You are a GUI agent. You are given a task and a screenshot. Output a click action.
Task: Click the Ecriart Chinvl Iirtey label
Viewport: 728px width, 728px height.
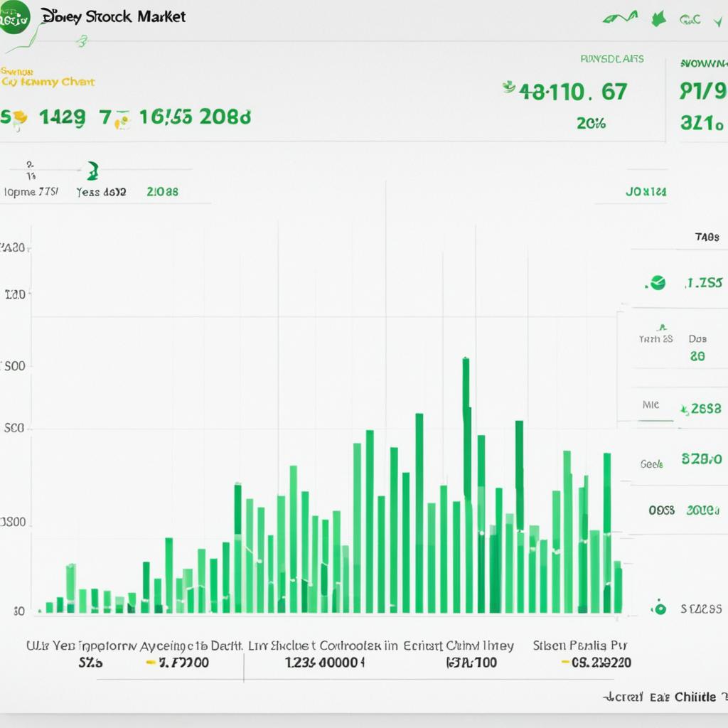point(459,646)
